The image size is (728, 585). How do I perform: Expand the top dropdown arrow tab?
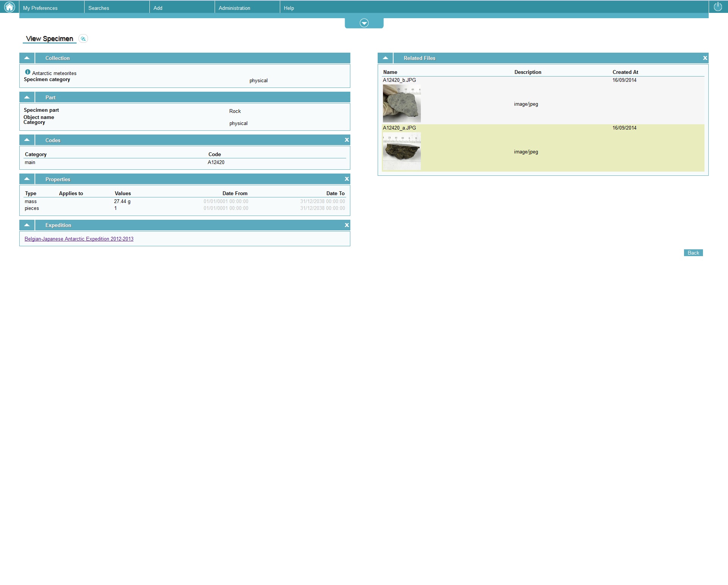click(364, 23)
